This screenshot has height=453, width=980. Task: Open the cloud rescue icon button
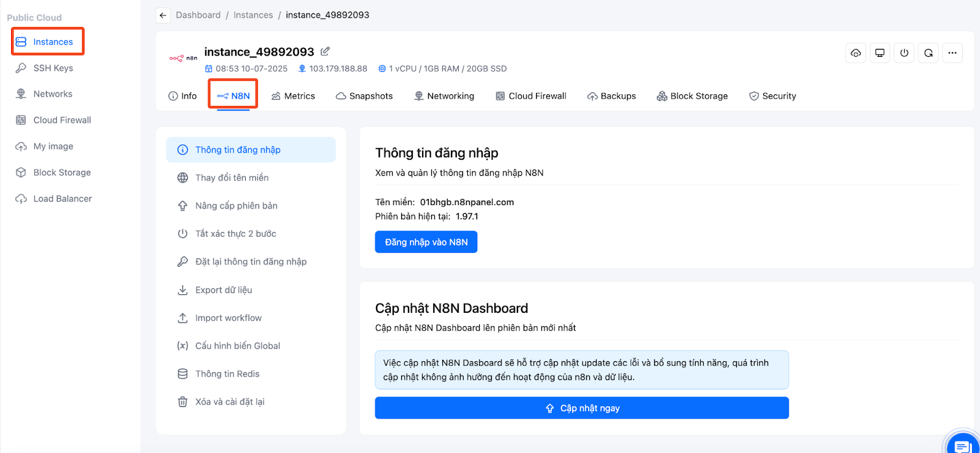tap(856, 53)
